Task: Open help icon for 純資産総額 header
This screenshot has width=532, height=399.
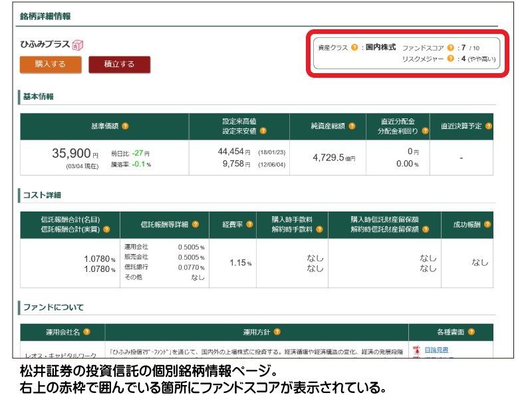Action: 352,126
